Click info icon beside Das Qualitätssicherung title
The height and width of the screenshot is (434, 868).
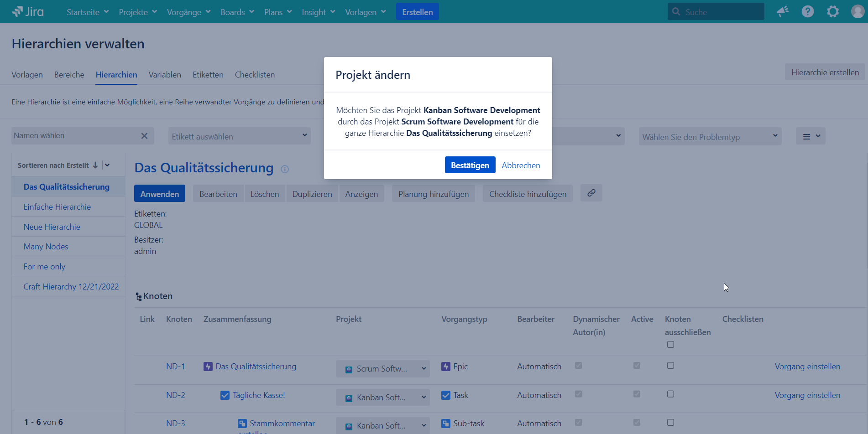click(285, 169)
